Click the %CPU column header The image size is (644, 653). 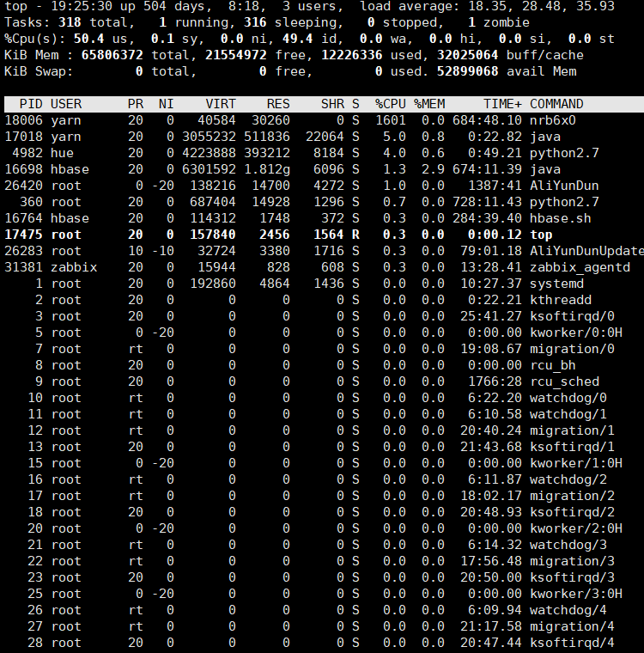(391, 104)
